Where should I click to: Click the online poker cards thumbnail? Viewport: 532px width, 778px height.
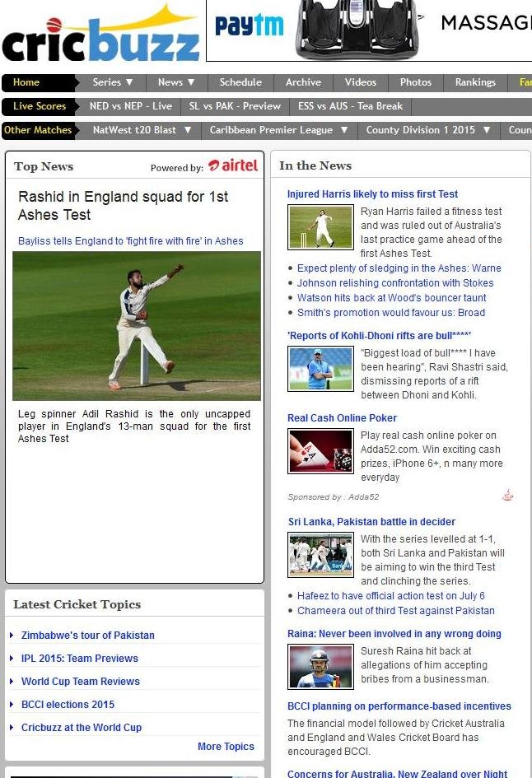point(320,451)
